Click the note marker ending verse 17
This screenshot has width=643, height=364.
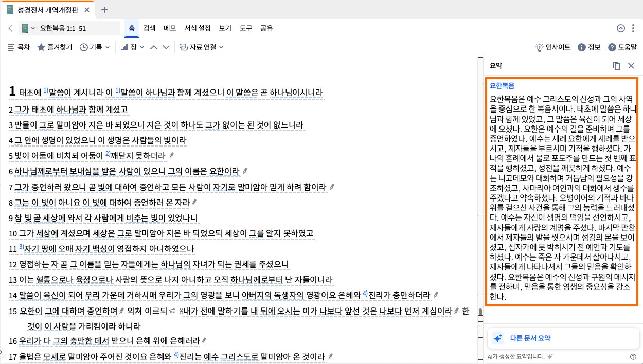pyautogui.click(x=331, y=356)
